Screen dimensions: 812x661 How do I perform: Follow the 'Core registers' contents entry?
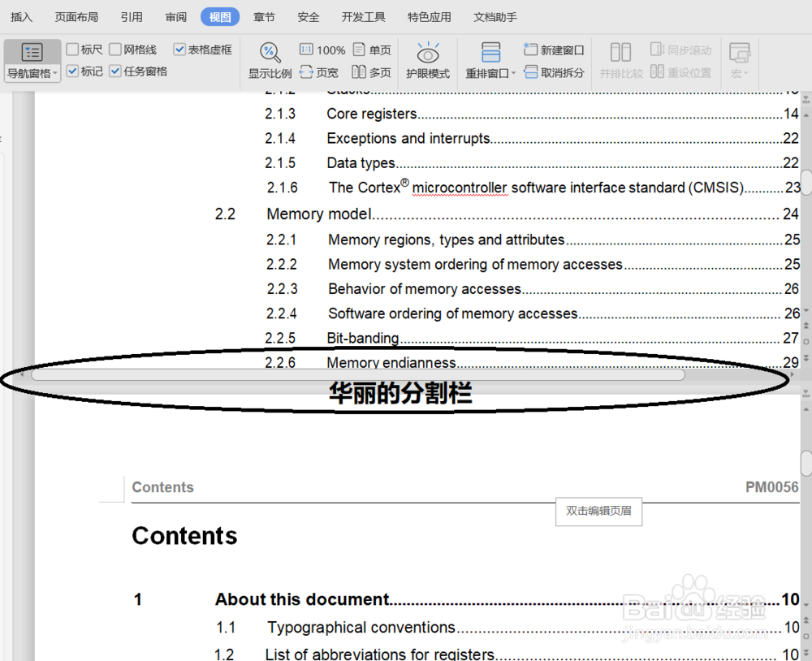click(x=532, y=114)
